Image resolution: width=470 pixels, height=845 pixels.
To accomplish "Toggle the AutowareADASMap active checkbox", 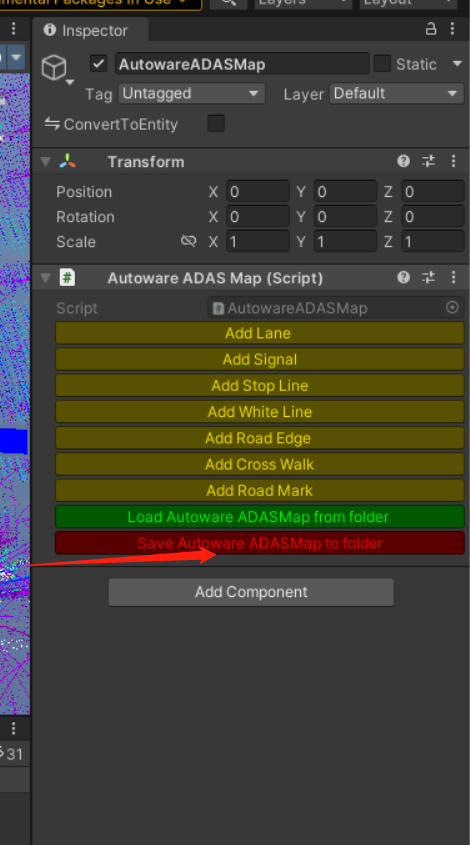I will click(98, 64).
